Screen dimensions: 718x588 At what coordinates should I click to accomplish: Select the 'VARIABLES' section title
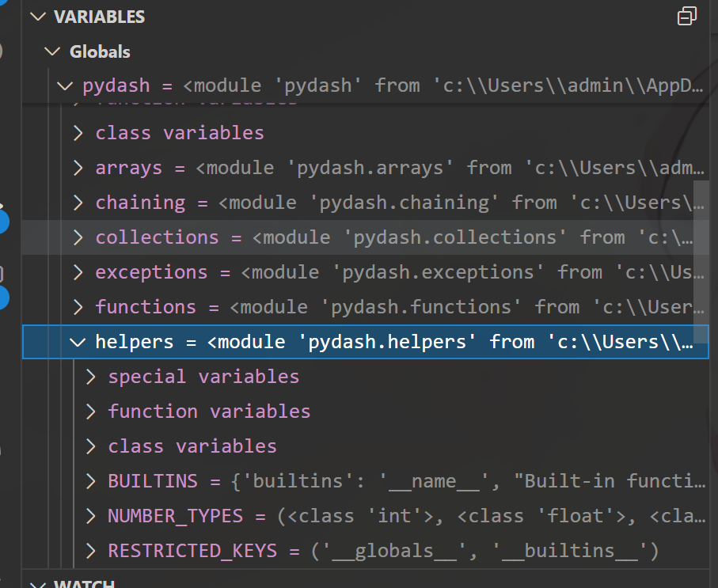coord(100,17)
